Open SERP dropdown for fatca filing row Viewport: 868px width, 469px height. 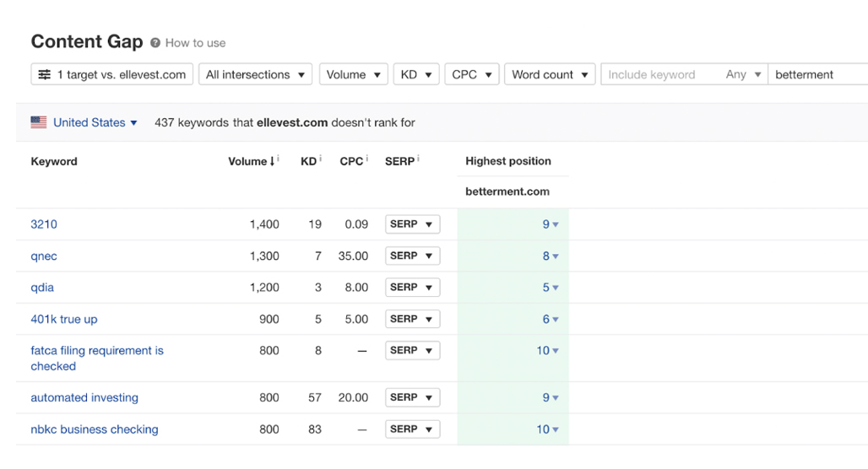coord(412,350)
